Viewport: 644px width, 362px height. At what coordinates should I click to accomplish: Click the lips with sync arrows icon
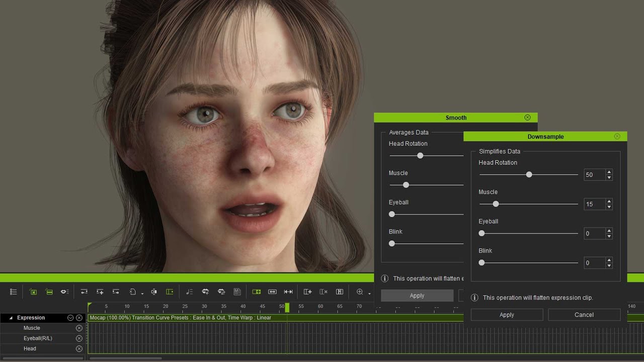221,292
